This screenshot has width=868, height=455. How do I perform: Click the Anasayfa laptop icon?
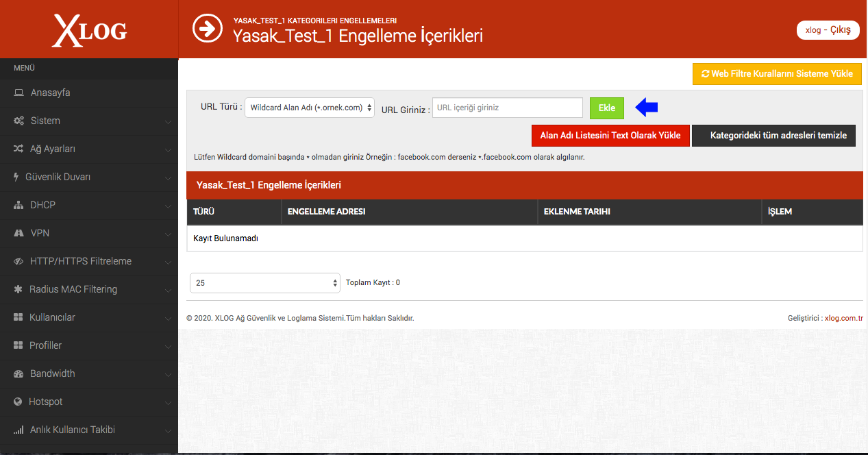click(19, 93)
